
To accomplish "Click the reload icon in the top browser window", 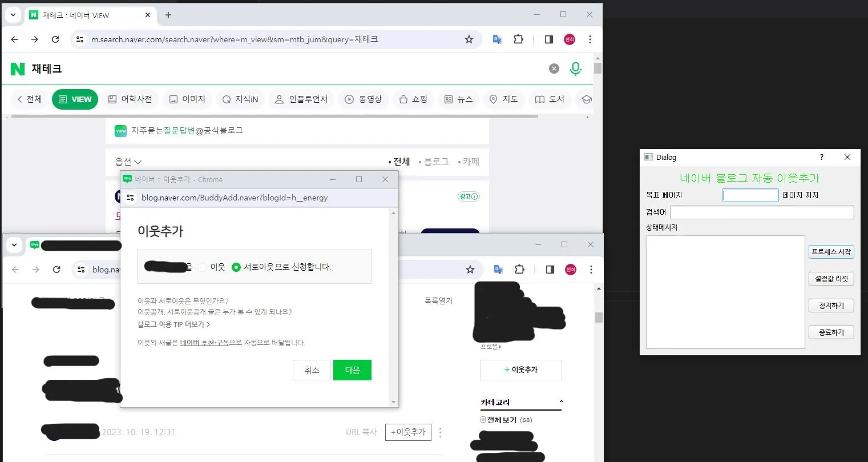I will click(55, 39).
